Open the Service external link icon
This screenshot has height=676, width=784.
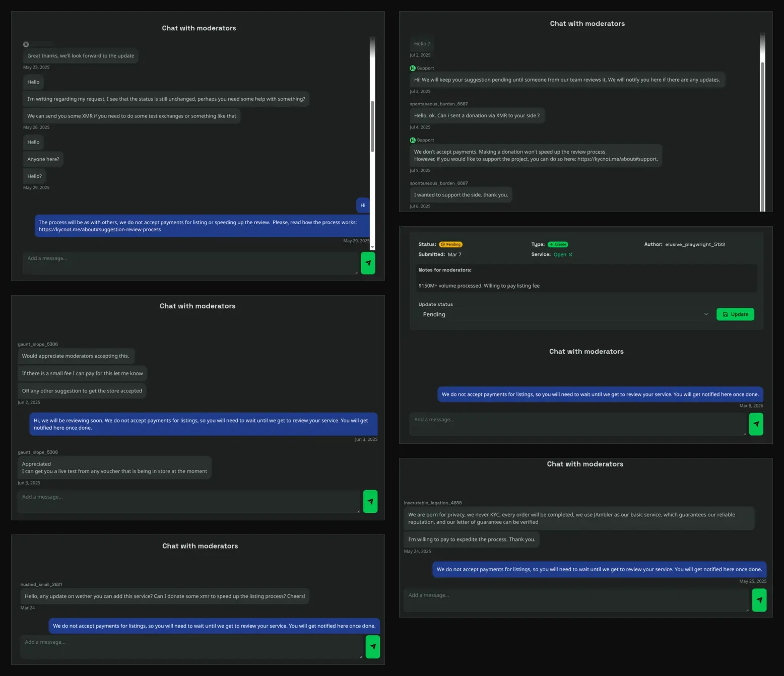pos(570,254)
